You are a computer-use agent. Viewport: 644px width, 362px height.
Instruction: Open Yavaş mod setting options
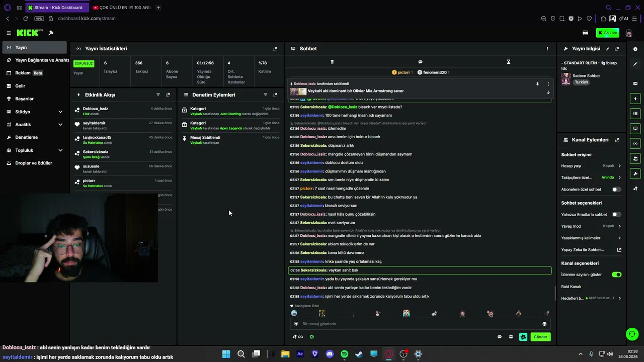pos(591,226)
